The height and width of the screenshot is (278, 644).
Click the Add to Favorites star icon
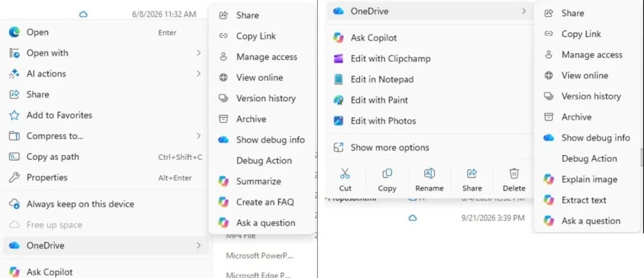click(x=14, y=115)
